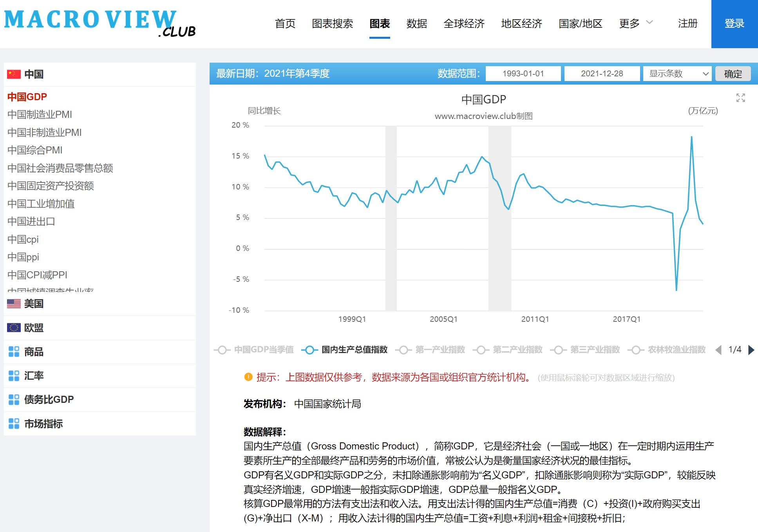Expand the 市场指标 sidebar section
The width and height of the screenshot is (758, 532).
43,424
